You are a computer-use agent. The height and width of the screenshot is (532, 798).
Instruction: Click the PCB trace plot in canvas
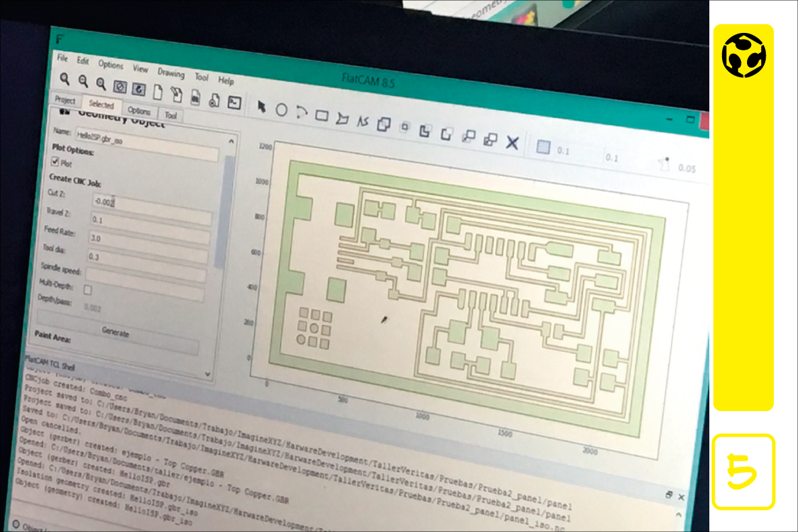(468, 300)
